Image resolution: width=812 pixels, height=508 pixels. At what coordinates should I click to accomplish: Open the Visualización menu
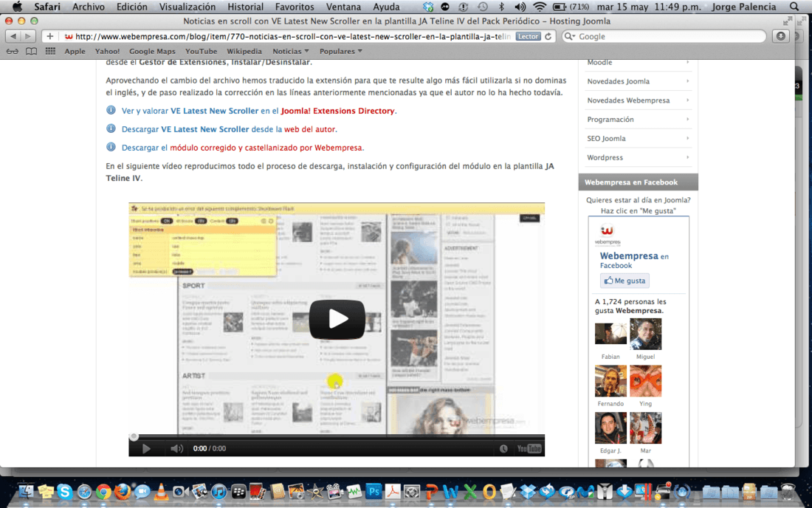click(x=187, y=7)
